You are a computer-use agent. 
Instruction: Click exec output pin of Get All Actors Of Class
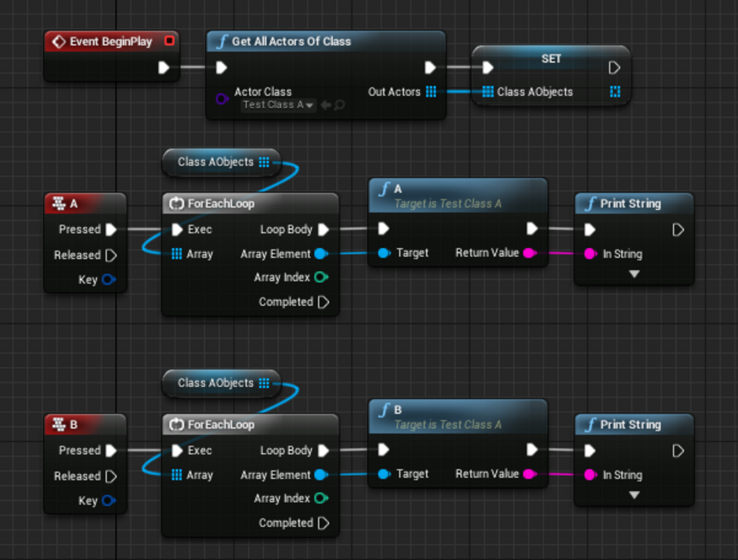coord(430,68)
